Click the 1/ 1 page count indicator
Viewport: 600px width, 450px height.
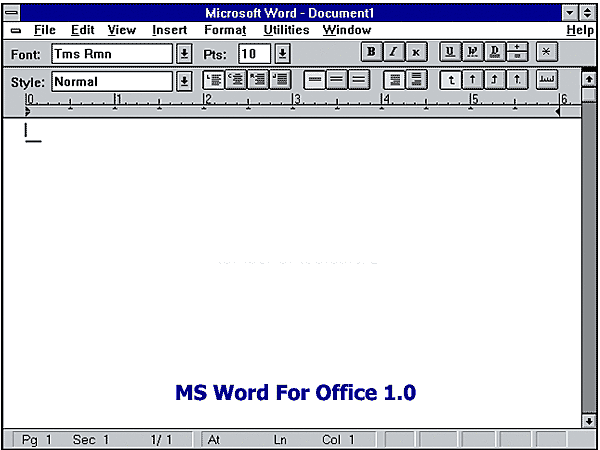click(161, 440)
